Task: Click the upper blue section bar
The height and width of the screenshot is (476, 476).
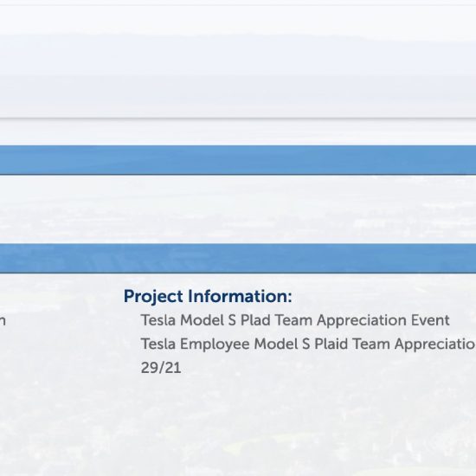Action: pyautogui.click(x=238, y=160)
